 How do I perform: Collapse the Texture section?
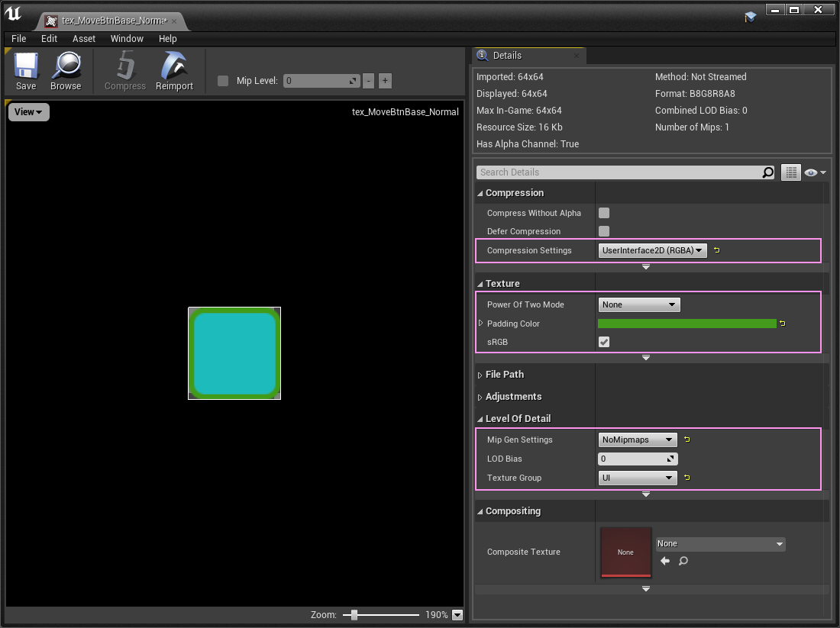pyautogui.click(x=480, y=284)
